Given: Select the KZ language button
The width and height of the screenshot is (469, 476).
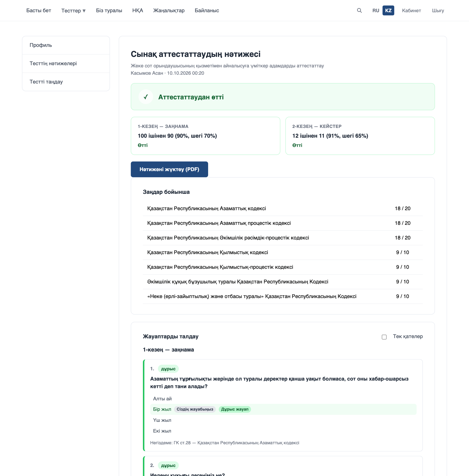Looking at the screenshot, I should 388,10.
